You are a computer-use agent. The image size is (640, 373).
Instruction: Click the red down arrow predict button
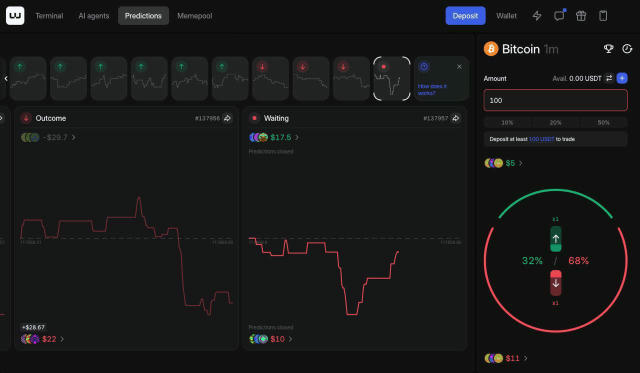556,283
